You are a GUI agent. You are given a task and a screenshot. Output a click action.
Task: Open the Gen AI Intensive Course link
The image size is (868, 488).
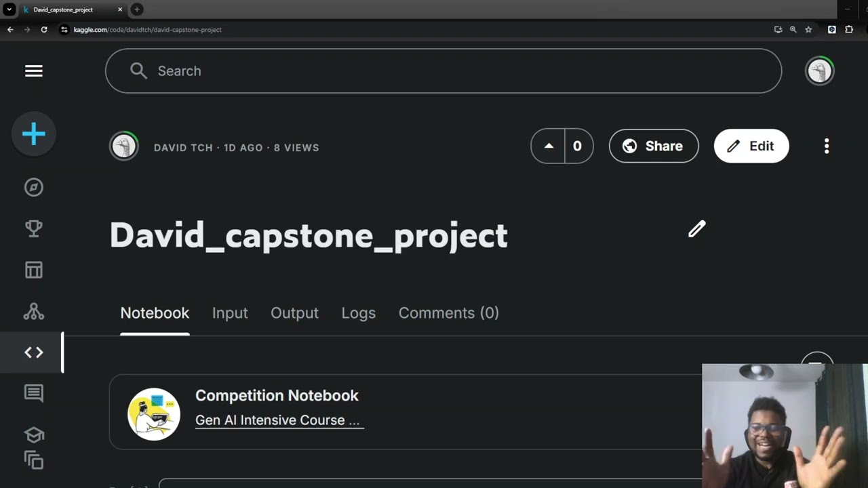(x=279, y=420)
